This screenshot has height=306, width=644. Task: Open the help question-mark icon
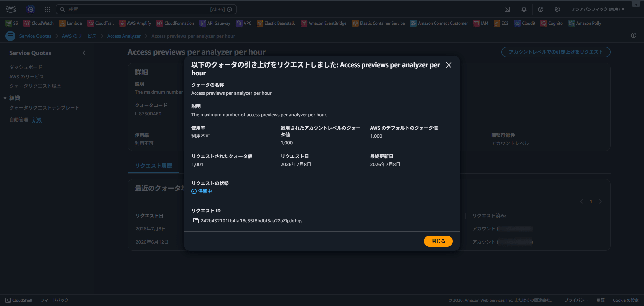(540, 9)
